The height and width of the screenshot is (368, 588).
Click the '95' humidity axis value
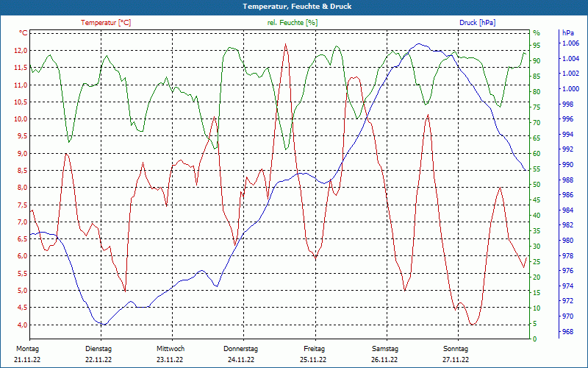click(537, 46)
